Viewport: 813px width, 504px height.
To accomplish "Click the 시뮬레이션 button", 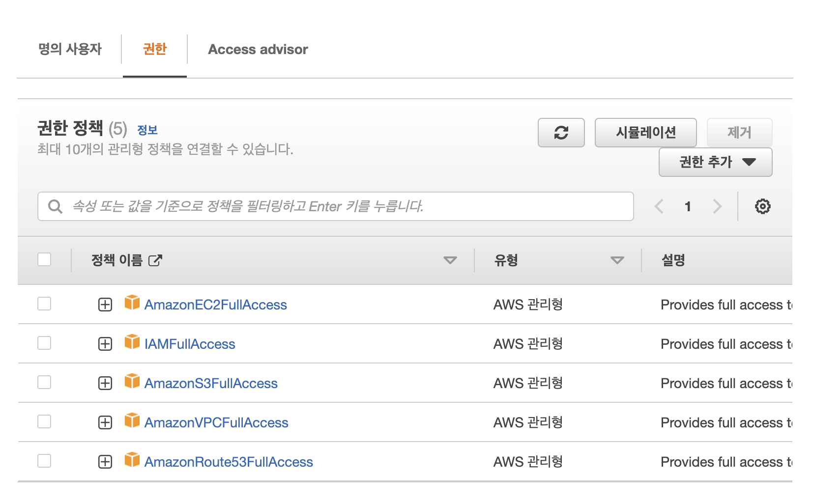I will coord(646,133).
